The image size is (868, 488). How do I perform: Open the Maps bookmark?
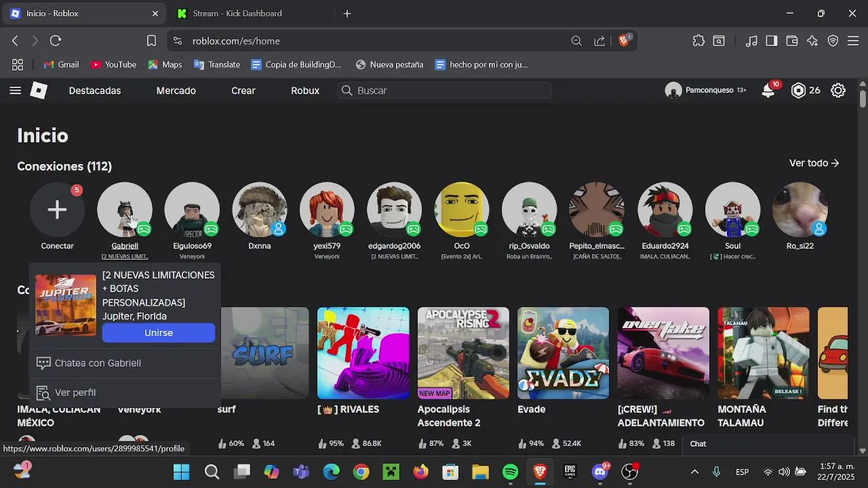tap(165, 64)
